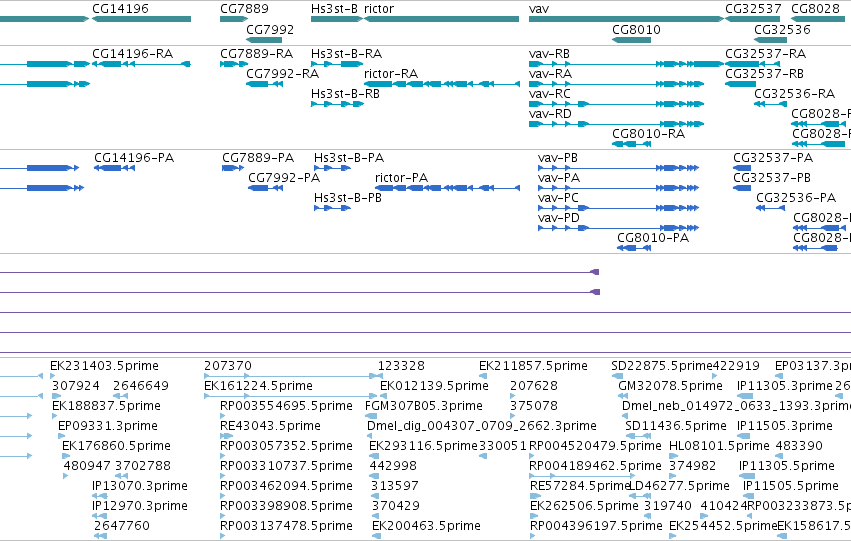Click the Hs3st-B gene label
Image resolution: width=851 pixels, height=541 pixels.
point(334,9)
